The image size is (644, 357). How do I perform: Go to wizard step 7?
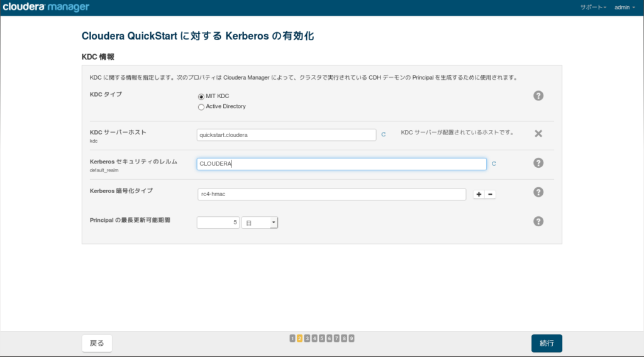[336, 338]
